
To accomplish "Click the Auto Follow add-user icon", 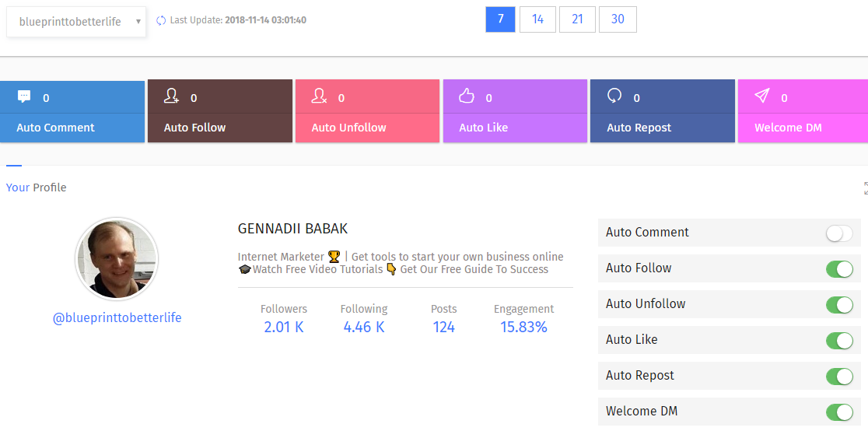I will [x=172, y=96].
